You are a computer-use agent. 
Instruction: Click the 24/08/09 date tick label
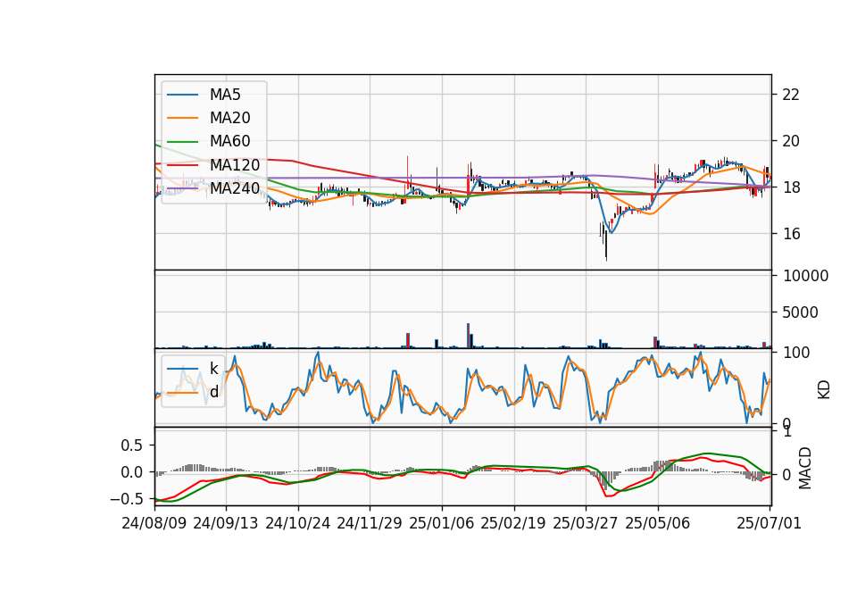(154, 523)
